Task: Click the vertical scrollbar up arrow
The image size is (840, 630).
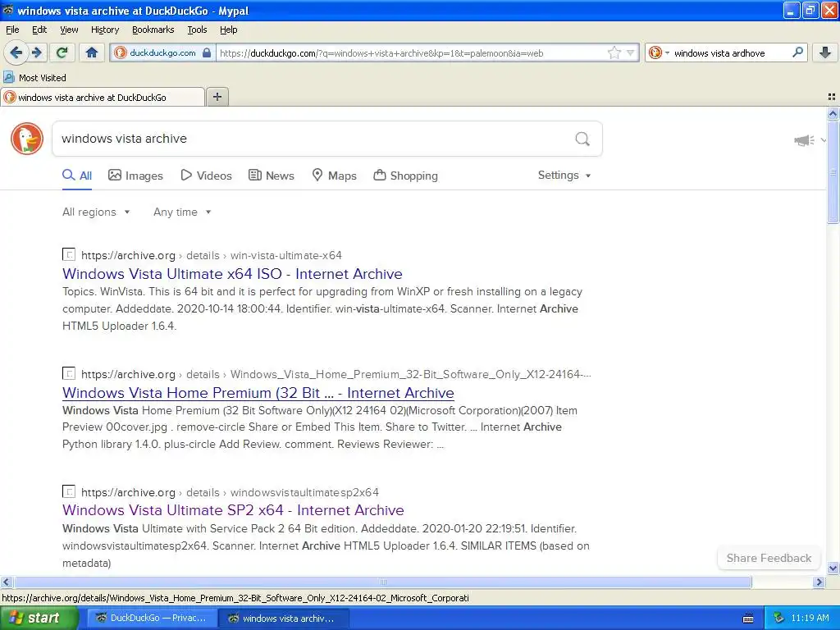Action: click(x=833, y=113)
